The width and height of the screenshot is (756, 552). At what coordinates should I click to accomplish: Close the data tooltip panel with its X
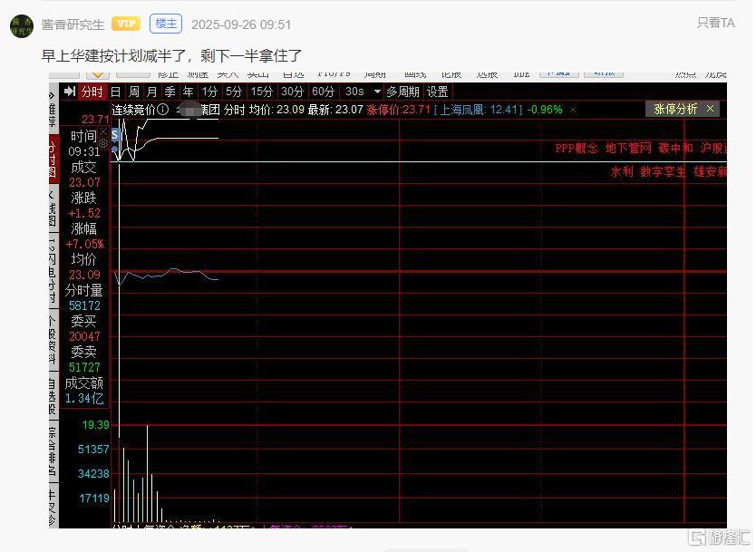tap(102, 131)
